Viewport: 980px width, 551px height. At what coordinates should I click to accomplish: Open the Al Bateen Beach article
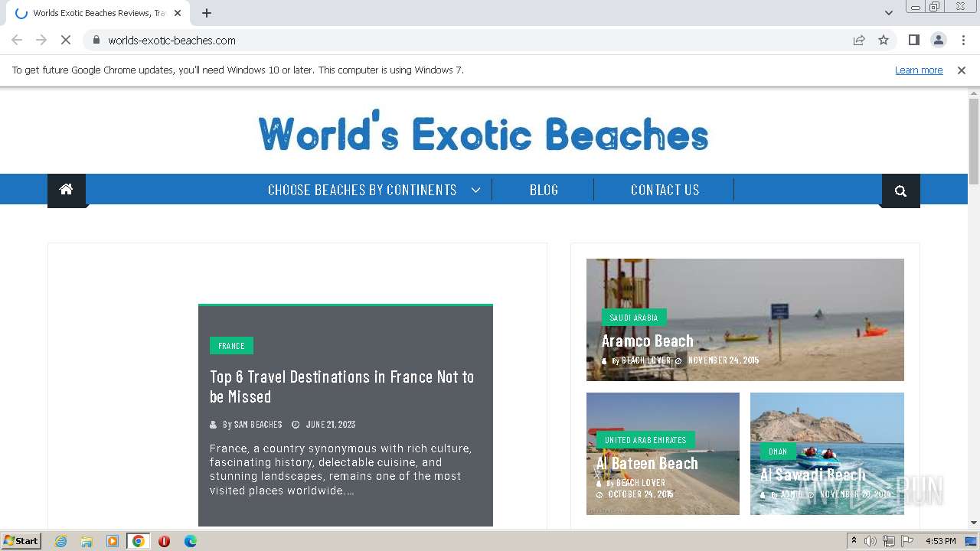point(647,463)
